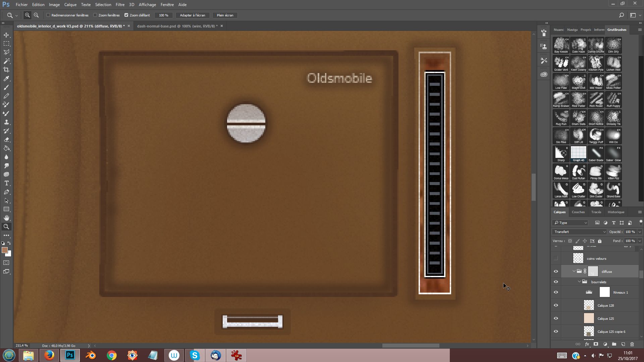This screenshot has height=362, width=644.
Task: Show the coins velours layer
Action: [556, 258]
